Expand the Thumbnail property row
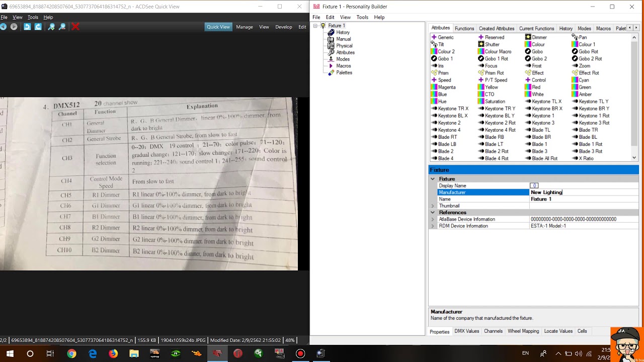The width and height of the screenshot is (644, 362). click(433, 206)
